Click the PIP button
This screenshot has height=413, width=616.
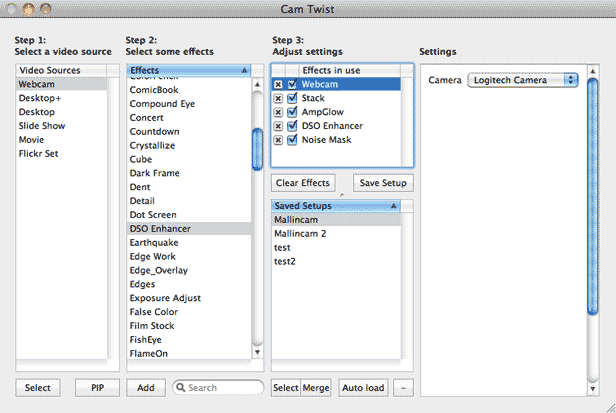(97, 387)
